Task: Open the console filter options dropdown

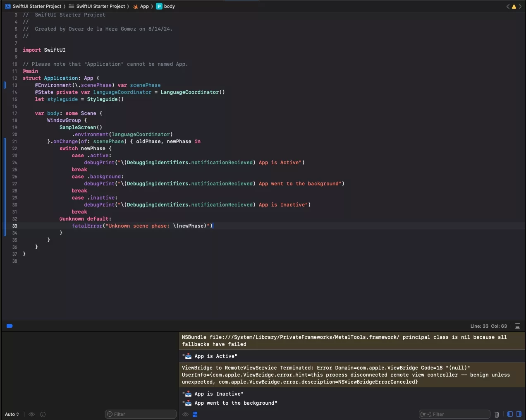Action: coord(426,414)
